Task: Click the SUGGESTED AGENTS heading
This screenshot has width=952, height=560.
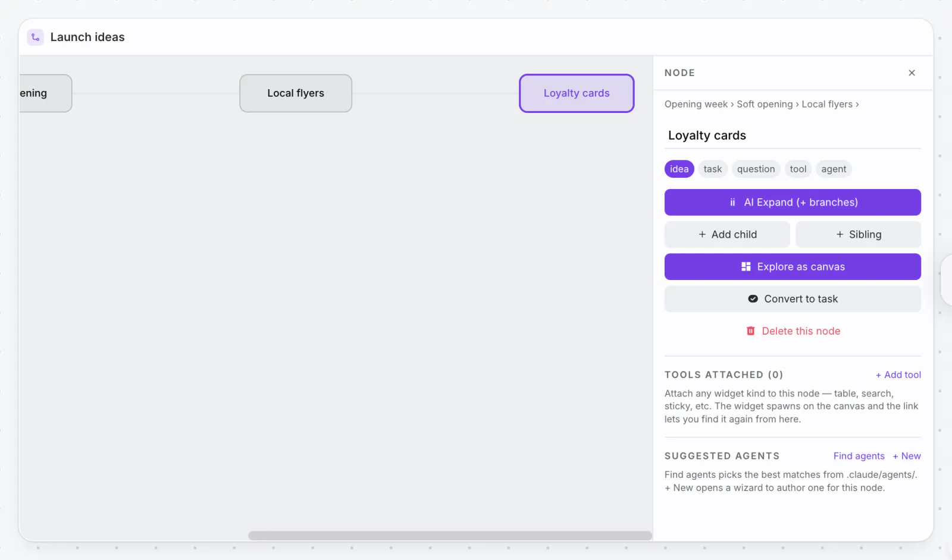Action: click(x=722, y=456)
